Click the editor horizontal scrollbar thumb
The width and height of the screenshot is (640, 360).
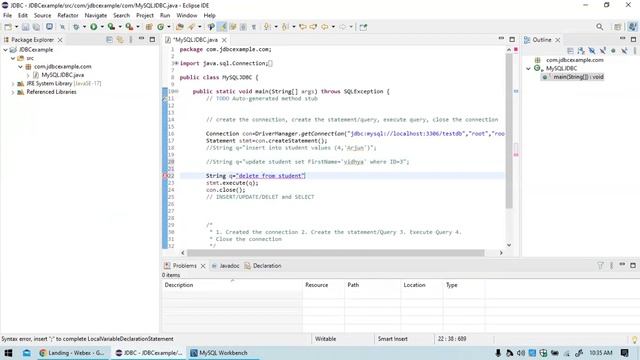(x=336, y=253)
